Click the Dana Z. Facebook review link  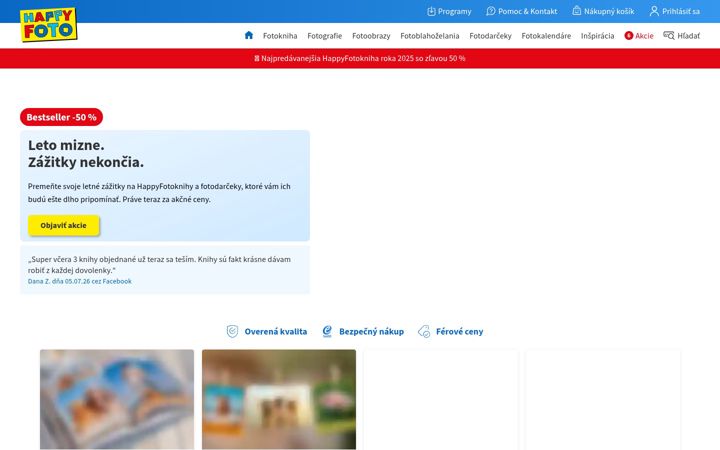(79, 281)
